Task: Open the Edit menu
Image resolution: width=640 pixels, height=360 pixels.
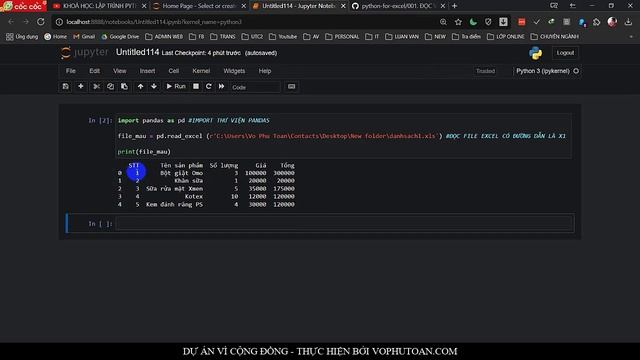Action: 94,71
